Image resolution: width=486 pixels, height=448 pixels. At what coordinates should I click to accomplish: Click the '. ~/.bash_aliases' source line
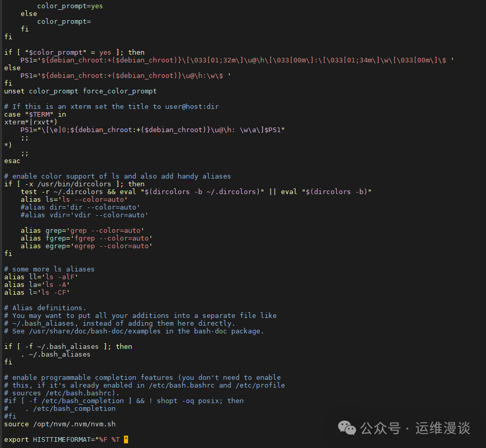55,354
